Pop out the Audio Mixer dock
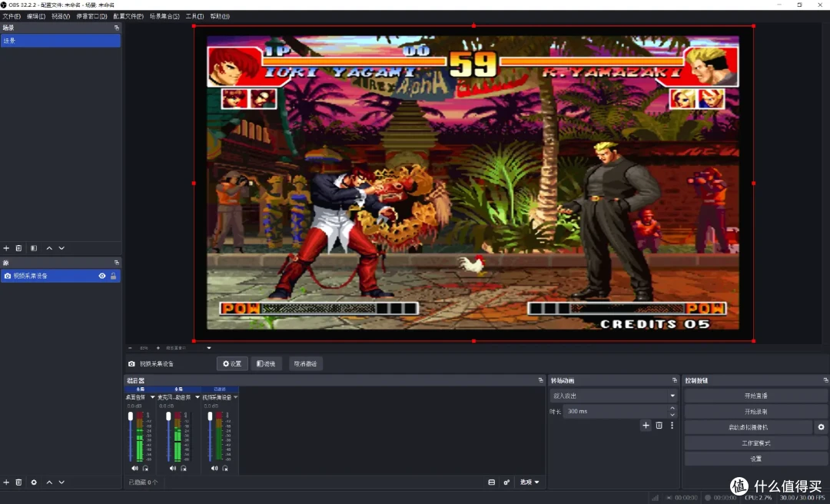The height and width of the screenshot is (504, 830). click(x=540, y=380)
